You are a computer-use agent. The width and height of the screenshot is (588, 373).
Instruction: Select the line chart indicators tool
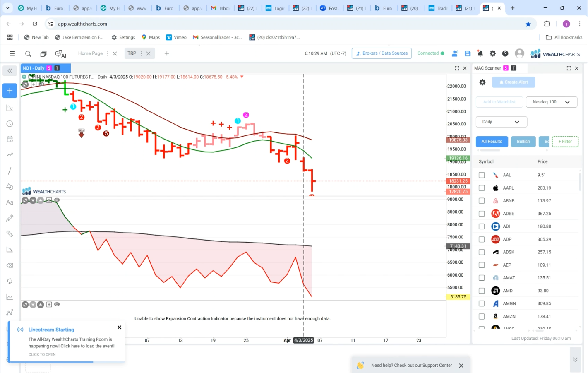10,297
